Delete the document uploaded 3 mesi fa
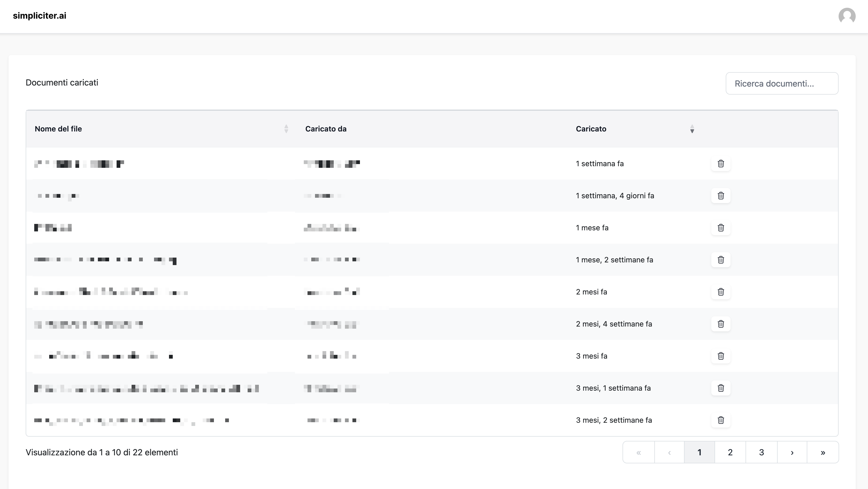 click(x=720, y=356)
